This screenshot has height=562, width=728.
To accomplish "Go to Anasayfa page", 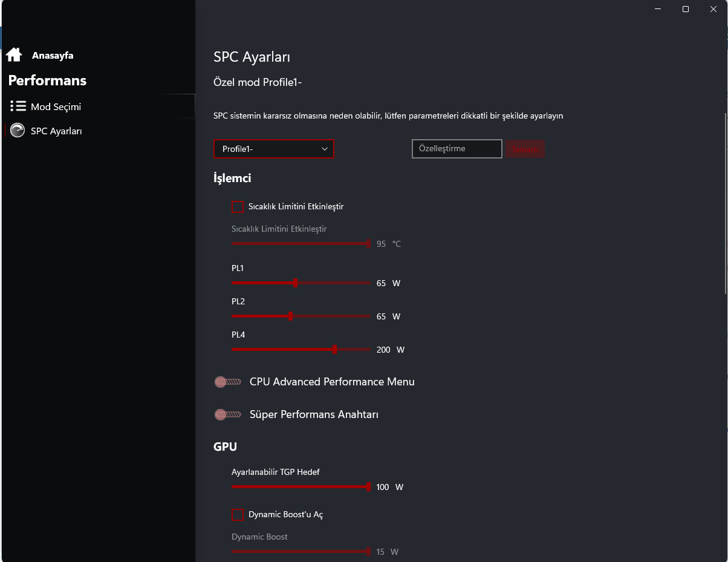I will coord(53,56).
